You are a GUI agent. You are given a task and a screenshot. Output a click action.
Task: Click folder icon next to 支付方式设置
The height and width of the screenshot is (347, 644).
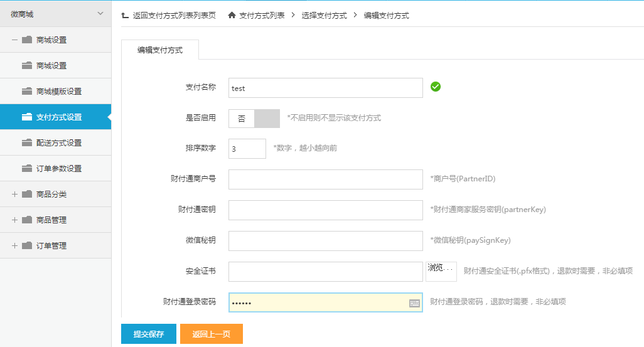click(x=27, y=117)
